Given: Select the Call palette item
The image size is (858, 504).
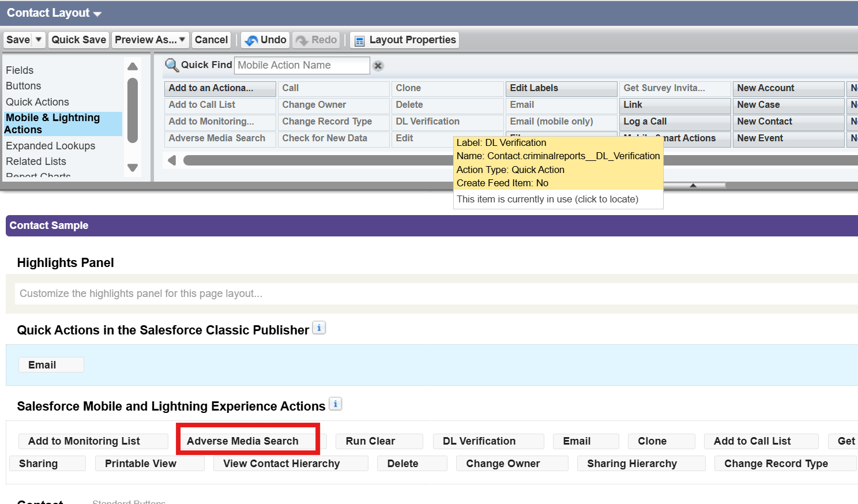Looking at the screenshot, I should pyautogui.click(x=334, y=88).
